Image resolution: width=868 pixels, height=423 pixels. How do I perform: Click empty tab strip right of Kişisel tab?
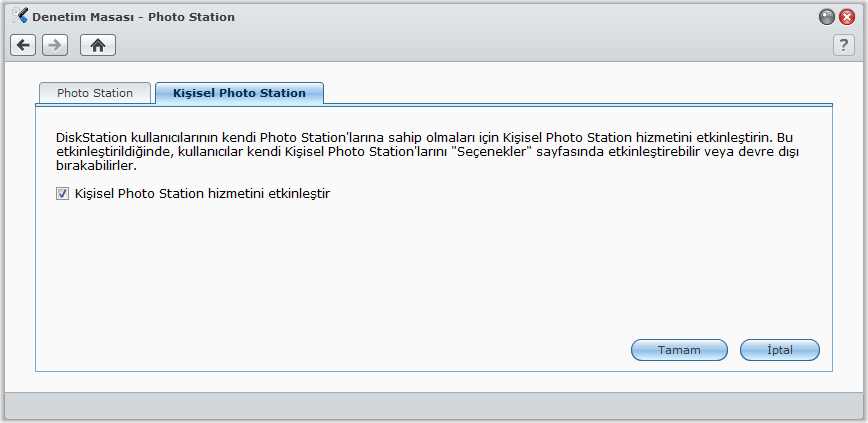tap(580, 93)
